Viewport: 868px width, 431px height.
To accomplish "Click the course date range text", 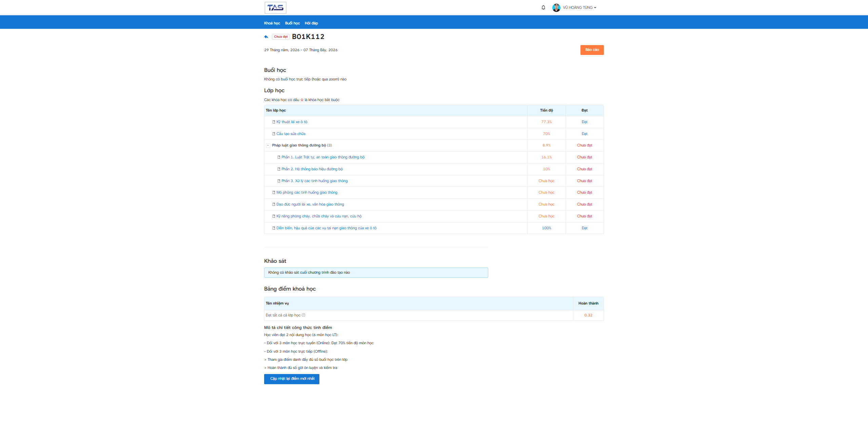I will click(301, 50).
